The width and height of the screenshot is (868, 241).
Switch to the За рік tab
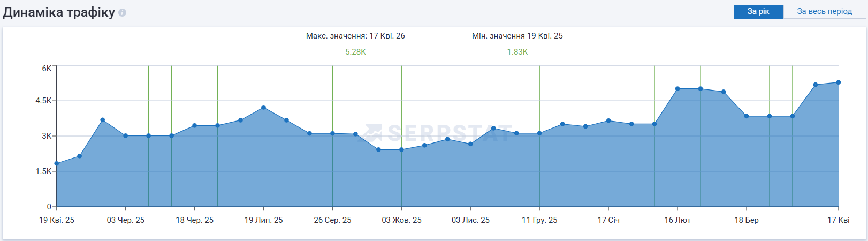click(x=758, y=11)
